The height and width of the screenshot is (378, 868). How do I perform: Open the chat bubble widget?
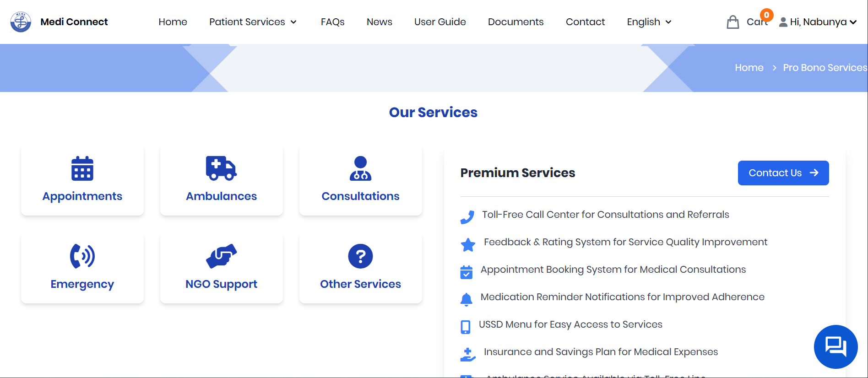click(835, 346)
